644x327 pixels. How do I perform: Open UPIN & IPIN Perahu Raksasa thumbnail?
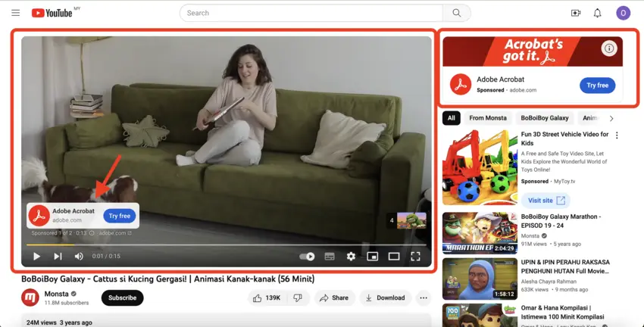[480, 279]
